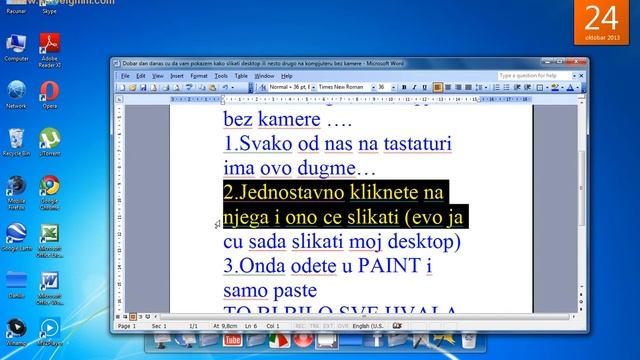Open the Tools menu

click(221, 76)
